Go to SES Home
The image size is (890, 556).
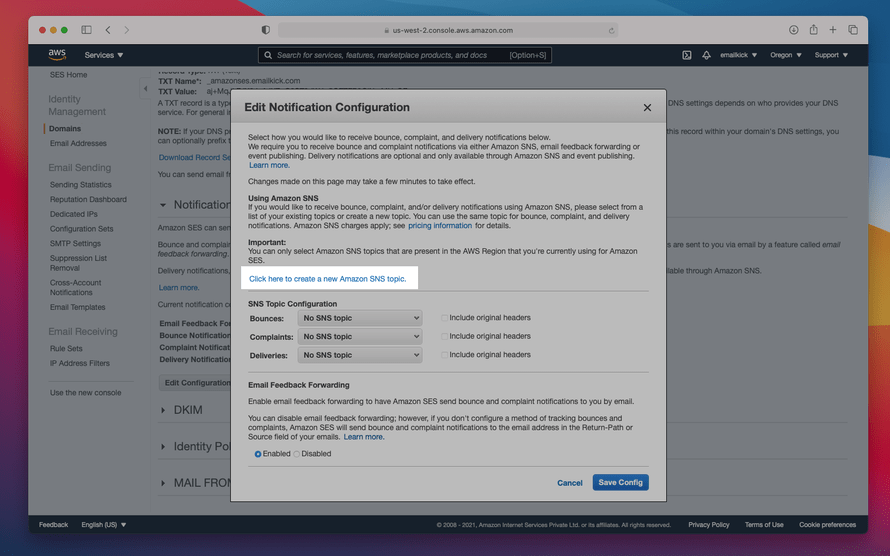[x=68, y=75]
